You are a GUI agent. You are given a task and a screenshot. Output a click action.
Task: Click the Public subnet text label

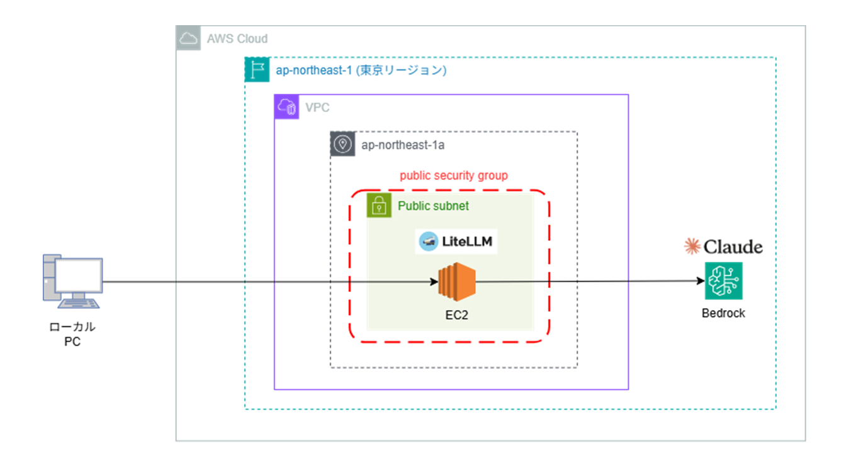[432, 206]
